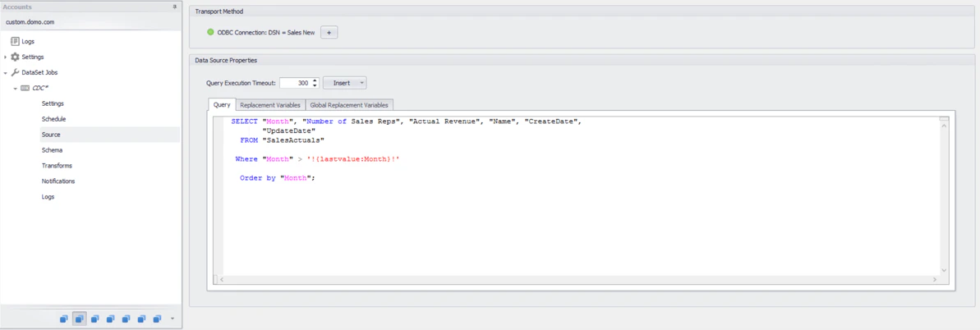The image size is (980, 330).
Task: Open the Logs page under CDC job
Action: click(48, 196)
